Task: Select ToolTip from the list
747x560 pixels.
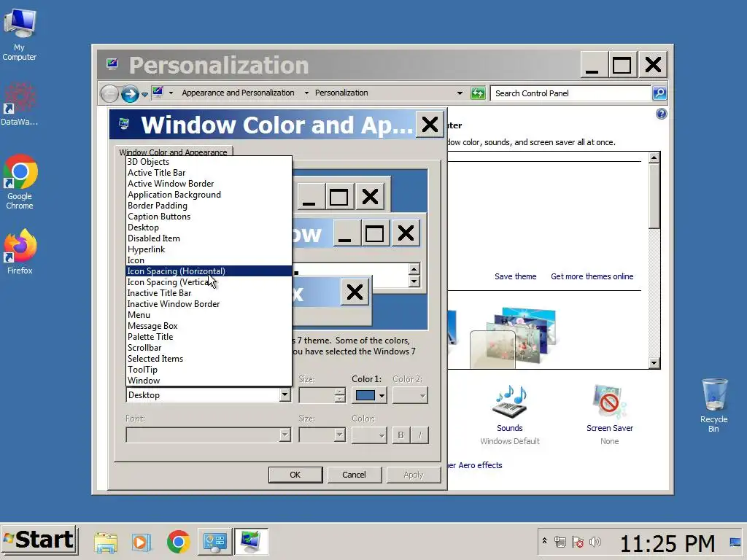Action: click(x=209, y=370)
